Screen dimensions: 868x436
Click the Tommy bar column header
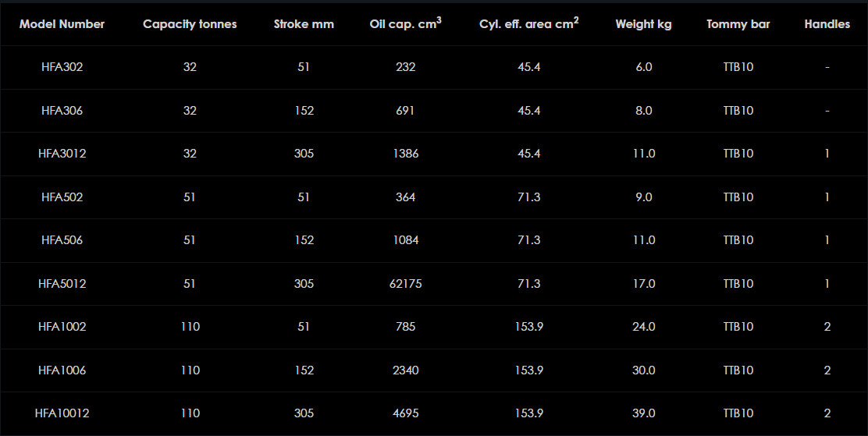coord(738,24)
